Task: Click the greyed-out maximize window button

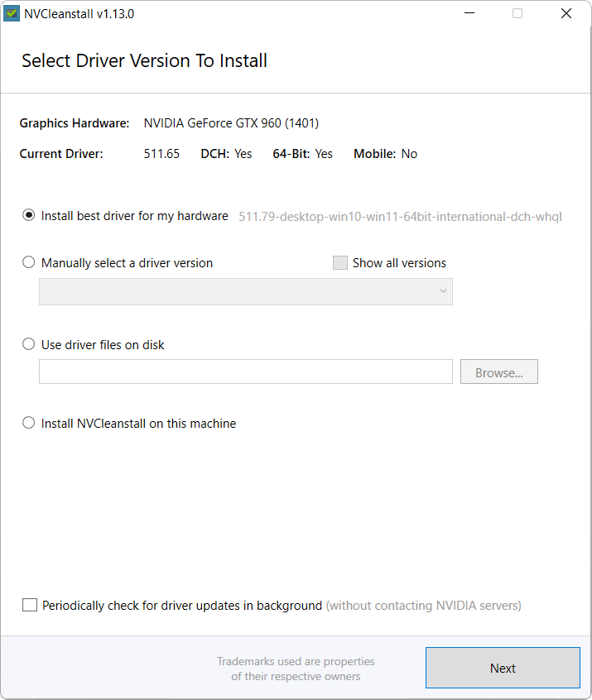Action: [517, 13]
